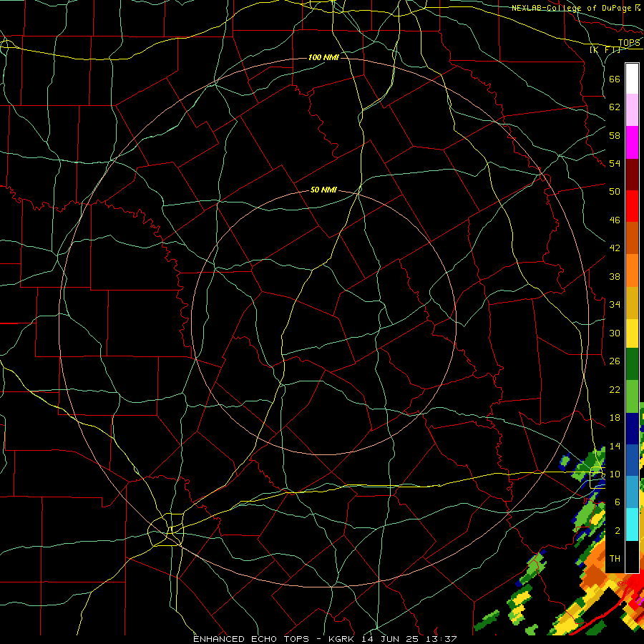
Task: Pick the dark orange scale swatch
Action: [632, 238]
